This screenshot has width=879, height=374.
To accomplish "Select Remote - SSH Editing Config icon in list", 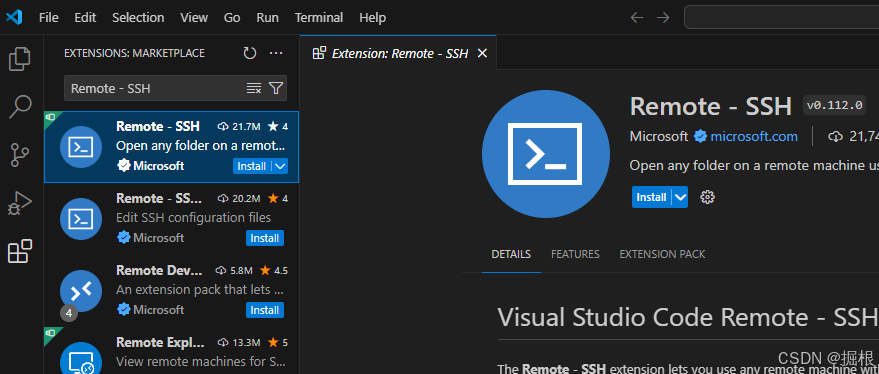I will pyautogui.click(x=81, y=219).
